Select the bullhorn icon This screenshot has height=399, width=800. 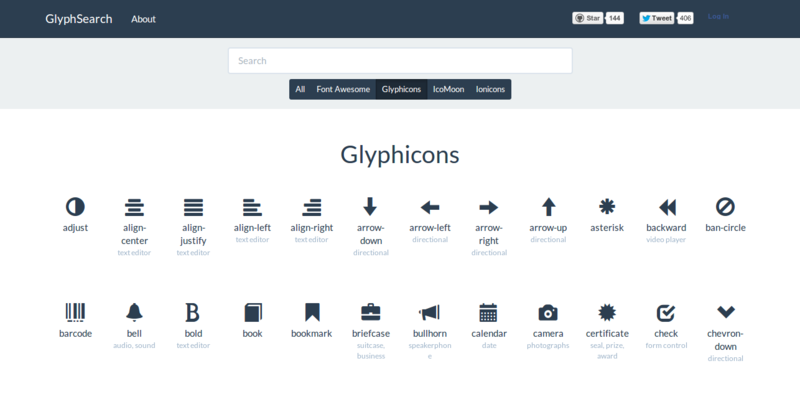(430, 312)
